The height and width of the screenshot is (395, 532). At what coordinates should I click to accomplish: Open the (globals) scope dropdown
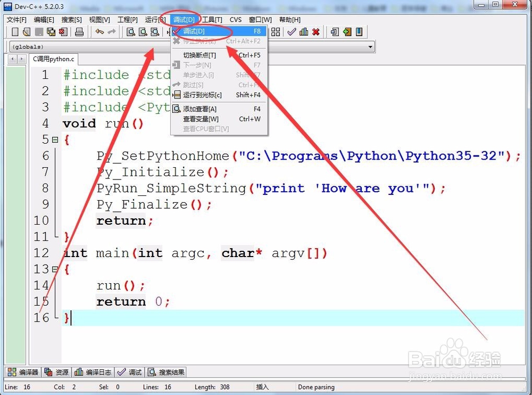(371, 46)
